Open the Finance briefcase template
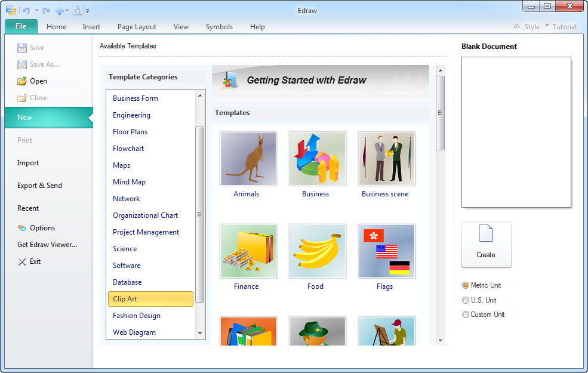 point(248,251)
